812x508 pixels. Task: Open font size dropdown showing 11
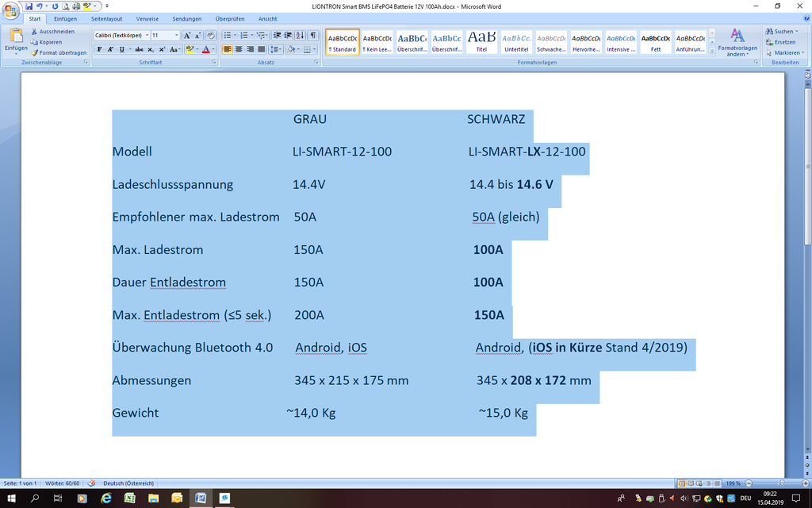click(177, 35)
